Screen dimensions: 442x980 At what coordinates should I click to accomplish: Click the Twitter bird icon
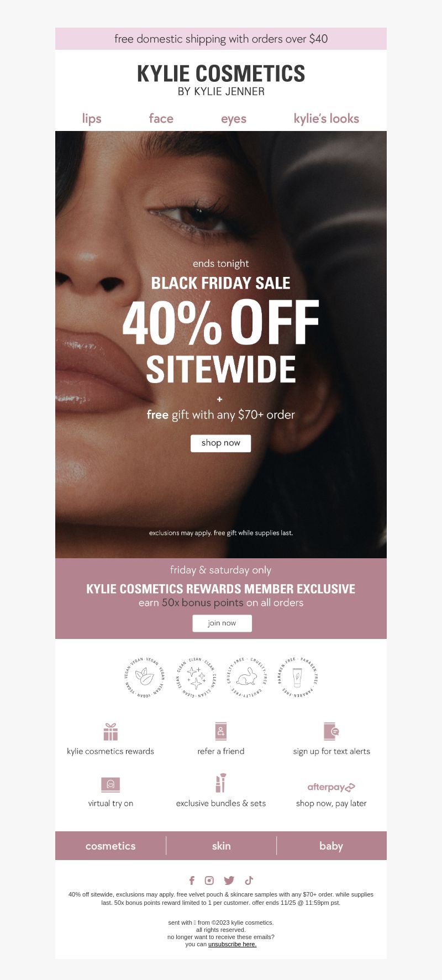coord(229,881)
